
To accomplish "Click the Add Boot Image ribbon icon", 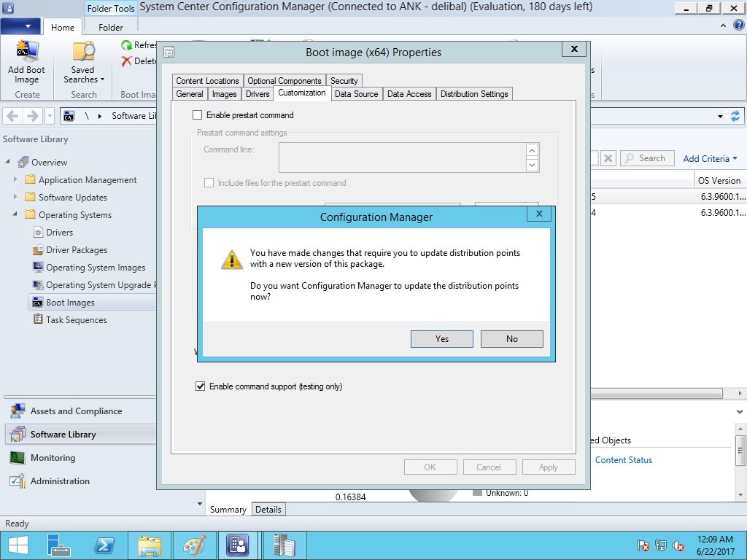I will click(26, 53).
